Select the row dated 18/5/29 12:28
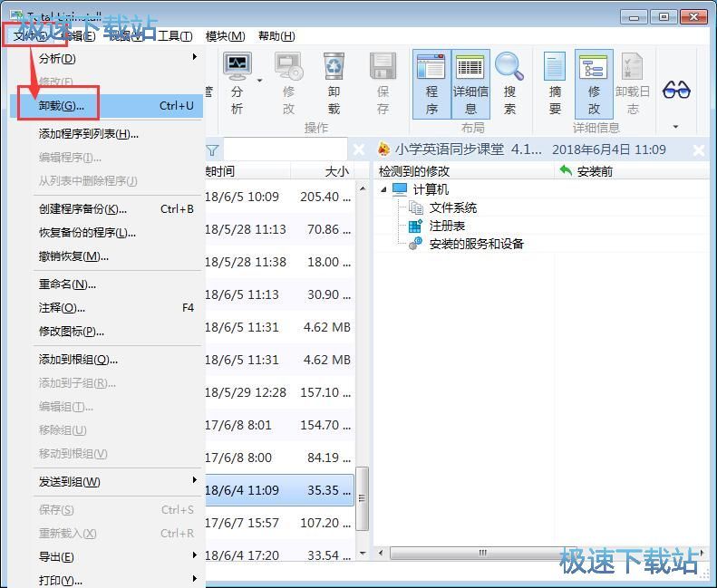 click(x=280, y=392)
